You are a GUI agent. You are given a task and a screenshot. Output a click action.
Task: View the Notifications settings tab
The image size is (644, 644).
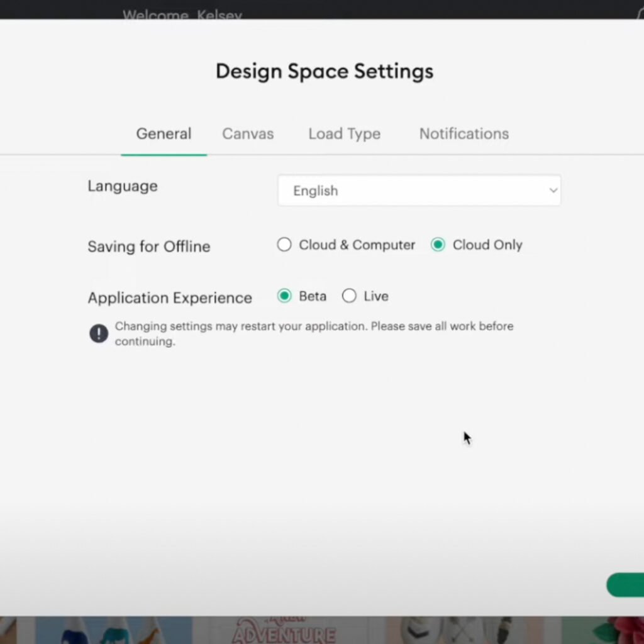(x=464, y=133)
